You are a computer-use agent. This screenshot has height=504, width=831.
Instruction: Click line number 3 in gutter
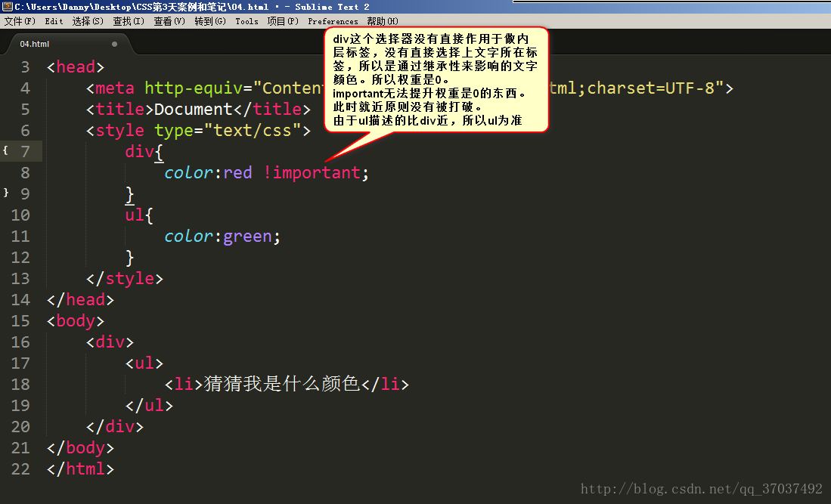point(26,67)
